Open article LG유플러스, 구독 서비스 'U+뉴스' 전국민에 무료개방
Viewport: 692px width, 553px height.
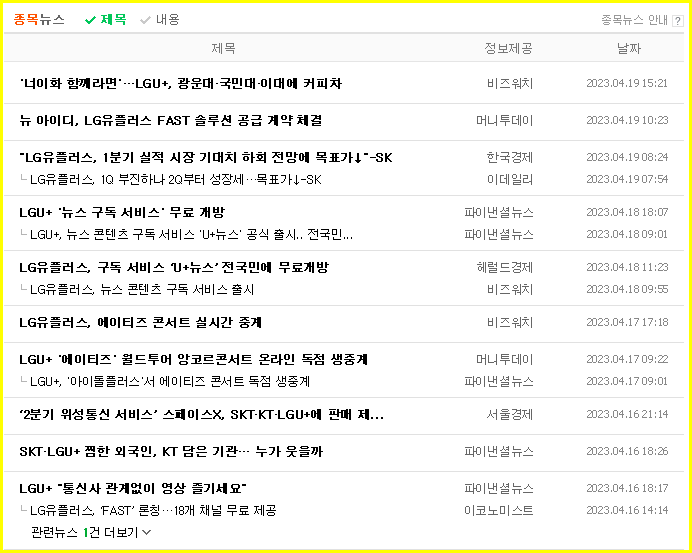[174, 267]
